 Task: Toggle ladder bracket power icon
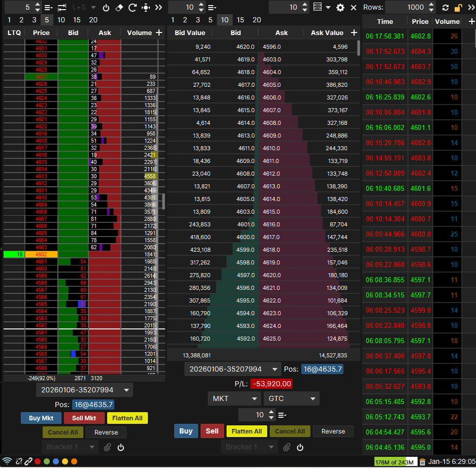pyautogui.click(x=121, y=447)
